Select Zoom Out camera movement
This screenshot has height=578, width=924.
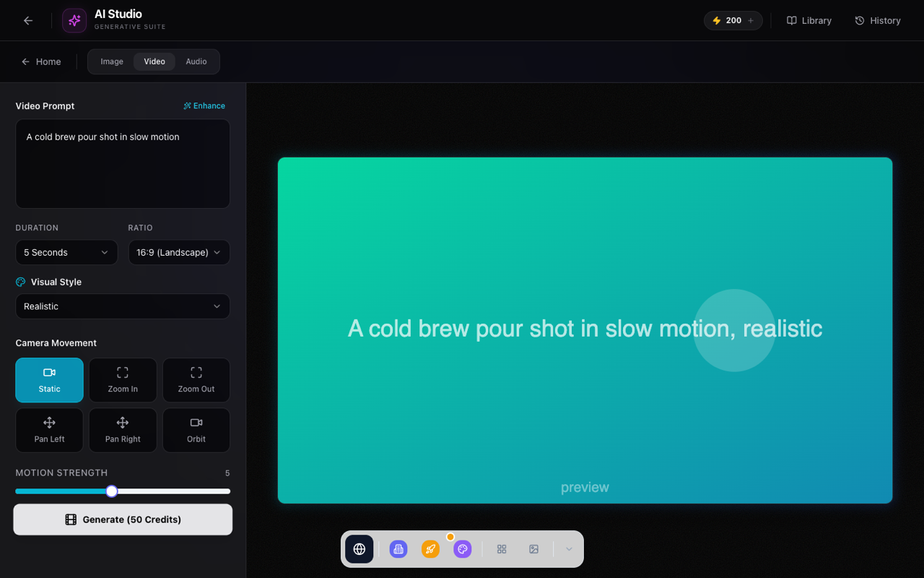196,380
